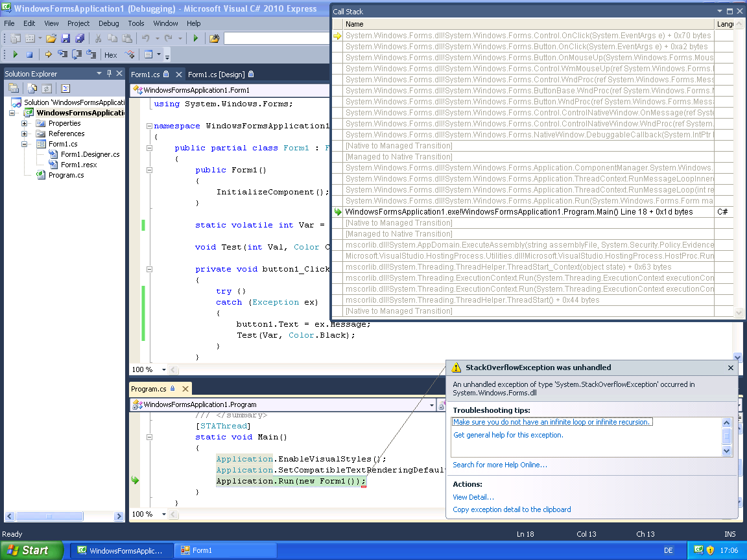Click Get general help for this exception
Image resolution: width=747 pixels, height=560 pixels.
508,435
